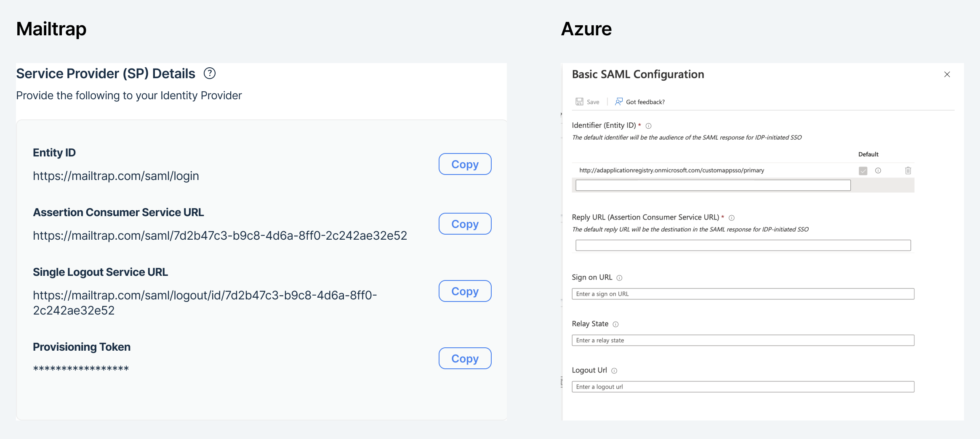
Task: Click the Save disk icon in Azure
Action: (580, 102)
